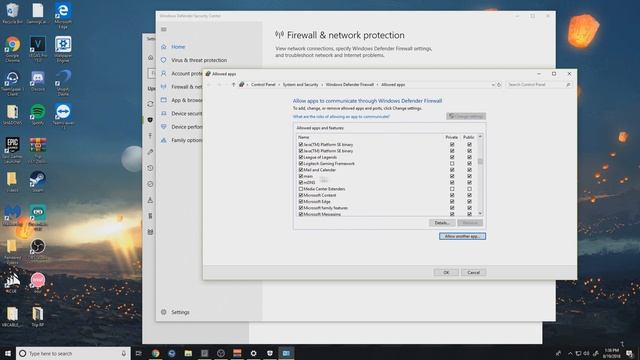Open Windows Defender shield on taskbar
The image size is (640, 360).
coord(270,353)
